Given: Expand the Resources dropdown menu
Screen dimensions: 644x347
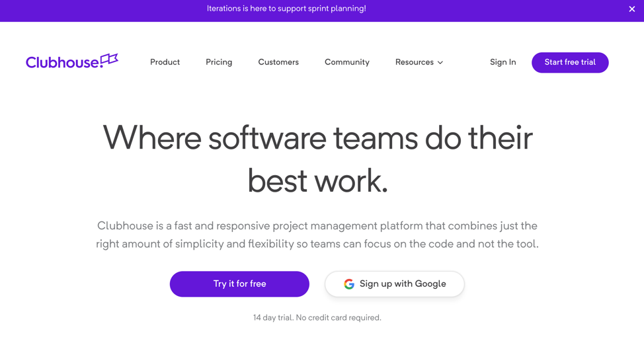Looking at the screenshot, I should pyautogui.click(x=419, y=62).
